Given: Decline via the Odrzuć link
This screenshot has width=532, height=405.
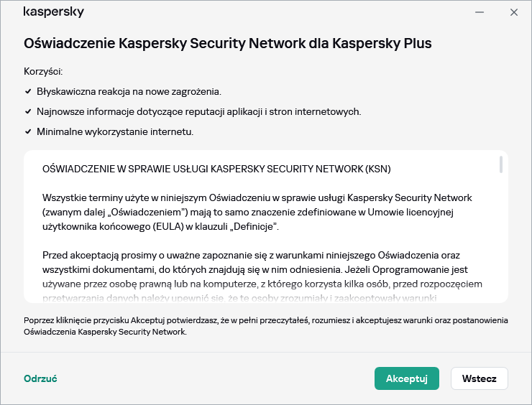Looking at the screenshot, I should coord(40,378).
